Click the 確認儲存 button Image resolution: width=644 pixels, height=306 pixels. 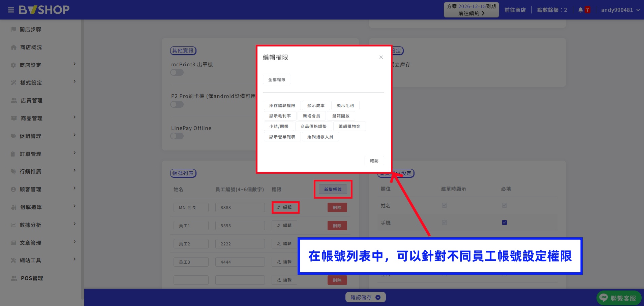point(365,297)
